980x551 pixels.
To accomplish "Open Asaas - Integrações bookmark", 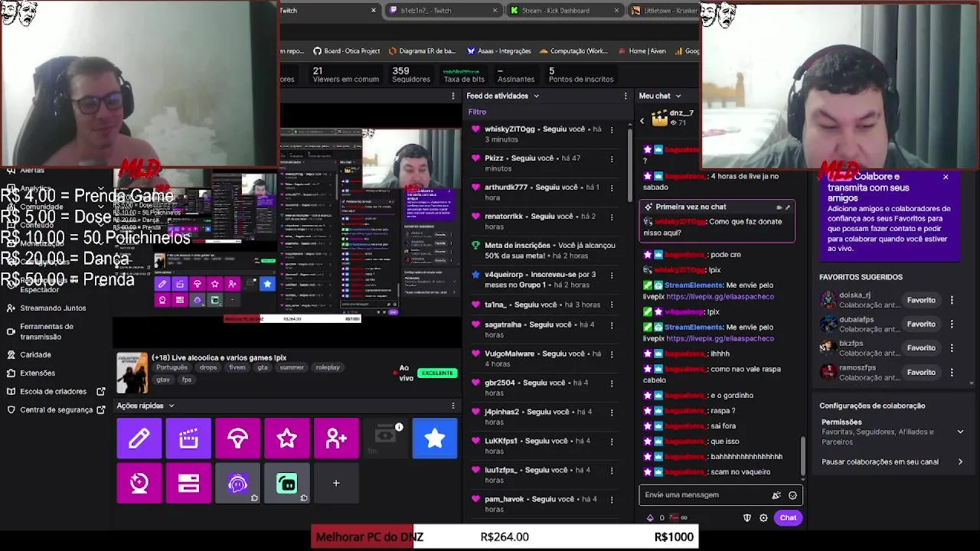I will pos(499,51).
